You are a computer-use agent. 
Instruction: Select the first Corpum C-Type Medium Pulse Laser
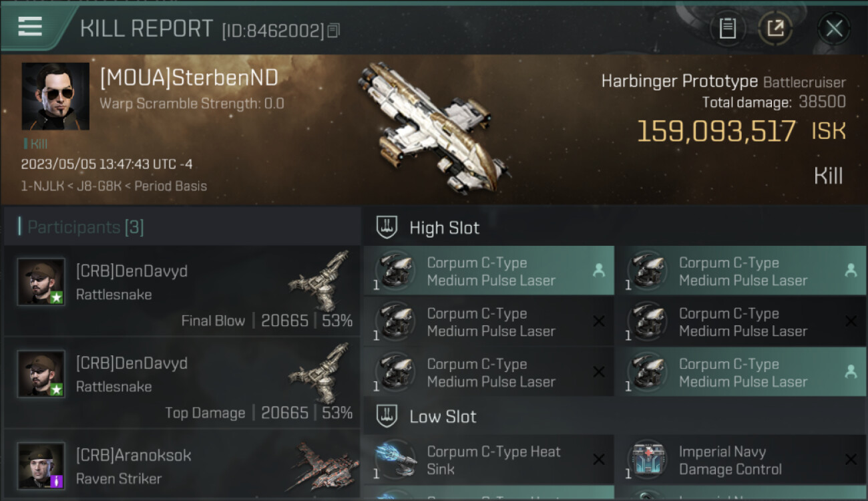pyautogui.click(x=489, y=271)
